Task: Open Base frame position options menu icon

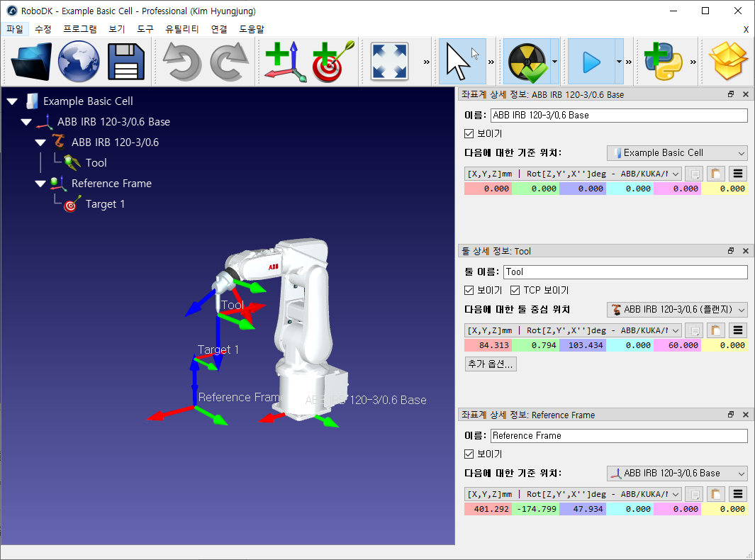Action: [x=738, y=174]
